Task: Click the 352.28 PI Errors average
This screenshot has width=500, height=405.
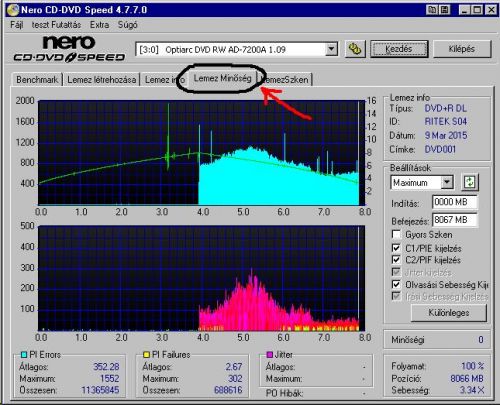Action: (106, 367)
